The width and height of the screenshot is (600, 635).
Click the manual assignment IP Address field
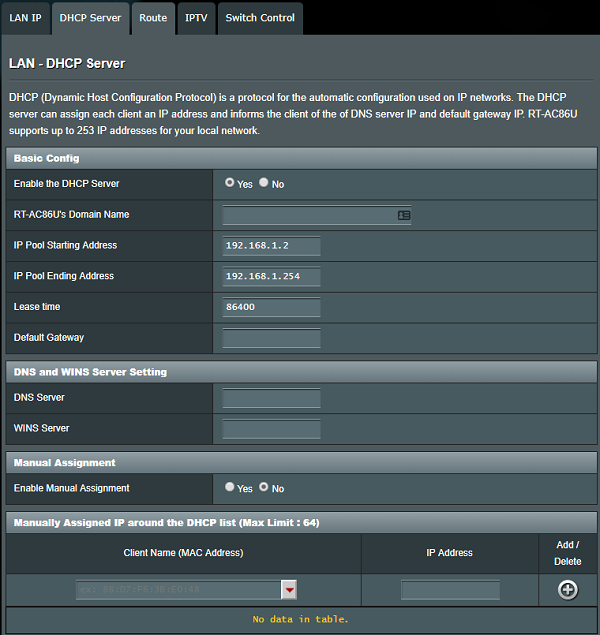[450, 590]
